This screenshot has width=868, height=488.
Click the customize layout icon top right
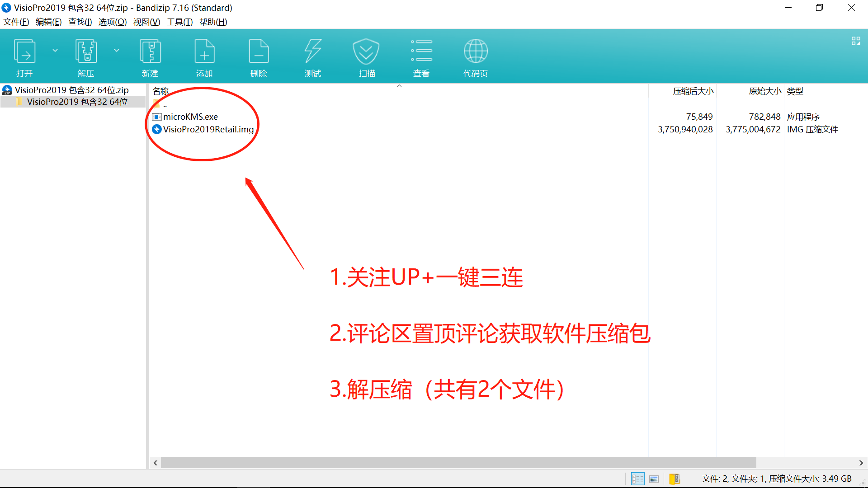pyautogui.click(x=856, y=41)
